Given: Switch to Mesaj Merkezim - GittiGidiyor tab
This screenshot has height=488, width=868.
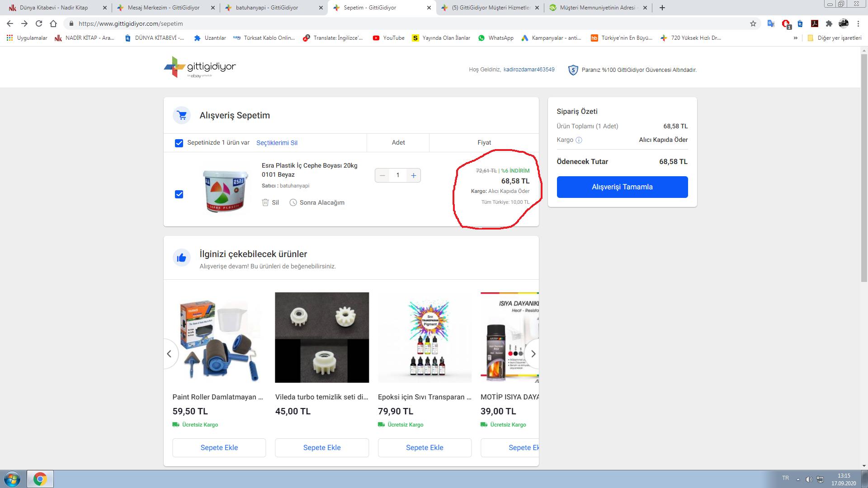Looking at the screenshot, I should (x=164, y=8).
